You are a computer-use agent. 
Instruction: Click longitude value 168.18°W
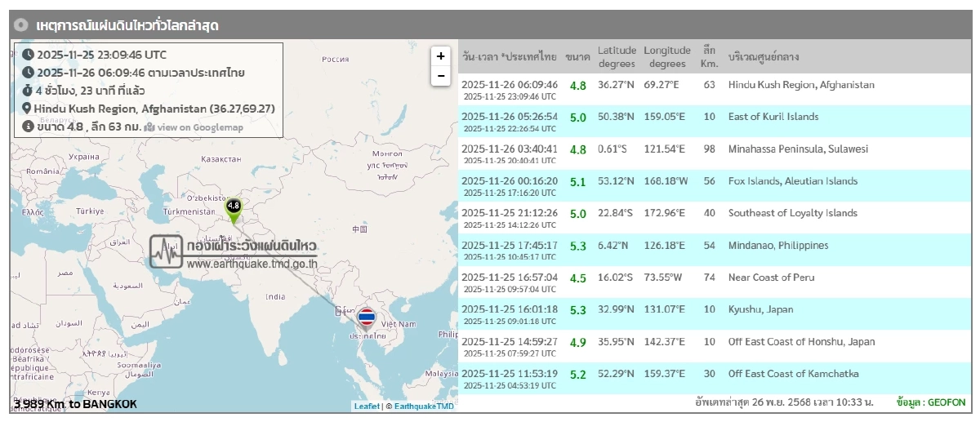(x=667, y=181)
